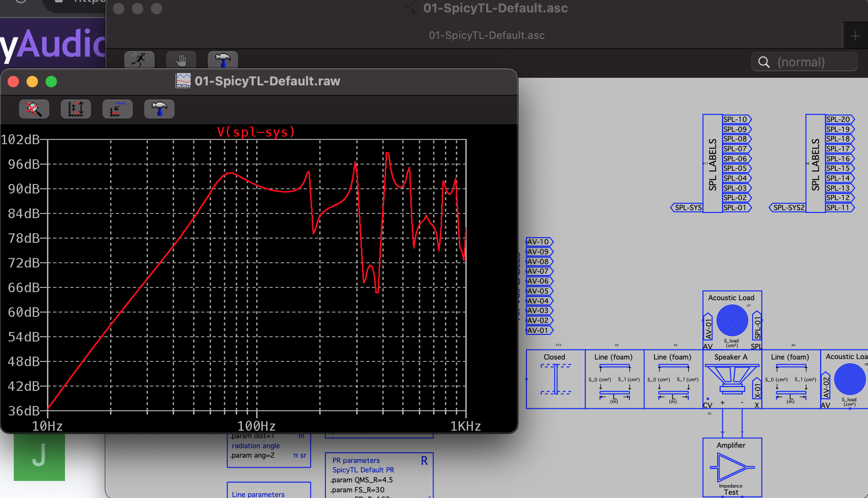
Task: Click the Impedance Test label under the Amplifier
Action: click(731, 489)
